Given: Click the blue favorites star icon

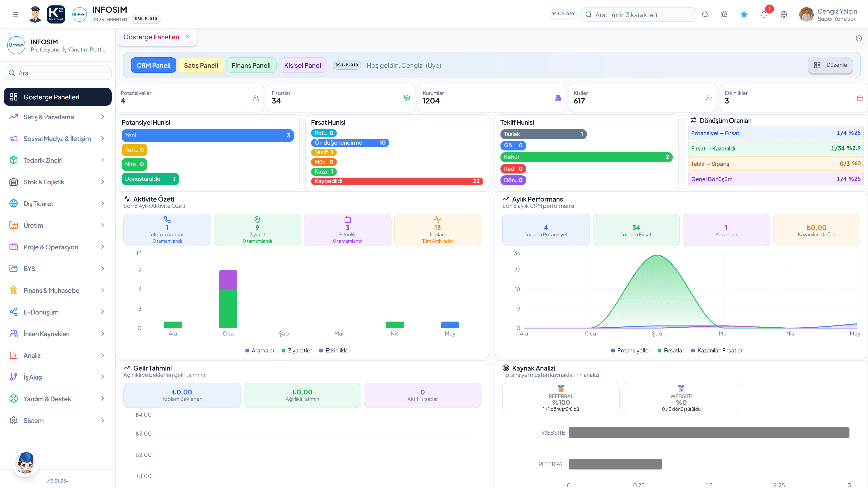Looking at the screenshot, I should coord(744,14).
